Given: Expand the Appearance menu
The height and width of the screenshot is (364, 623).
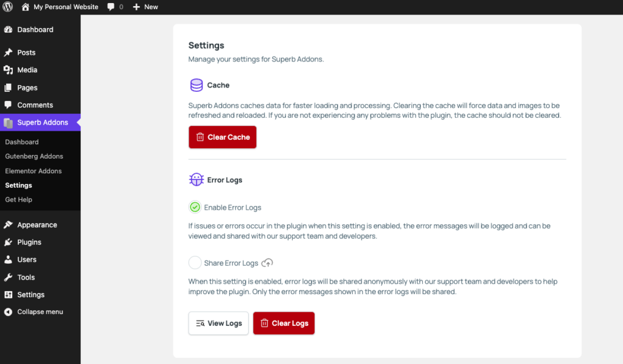Looking at the screenshot, I should click(x=37, y=225).
